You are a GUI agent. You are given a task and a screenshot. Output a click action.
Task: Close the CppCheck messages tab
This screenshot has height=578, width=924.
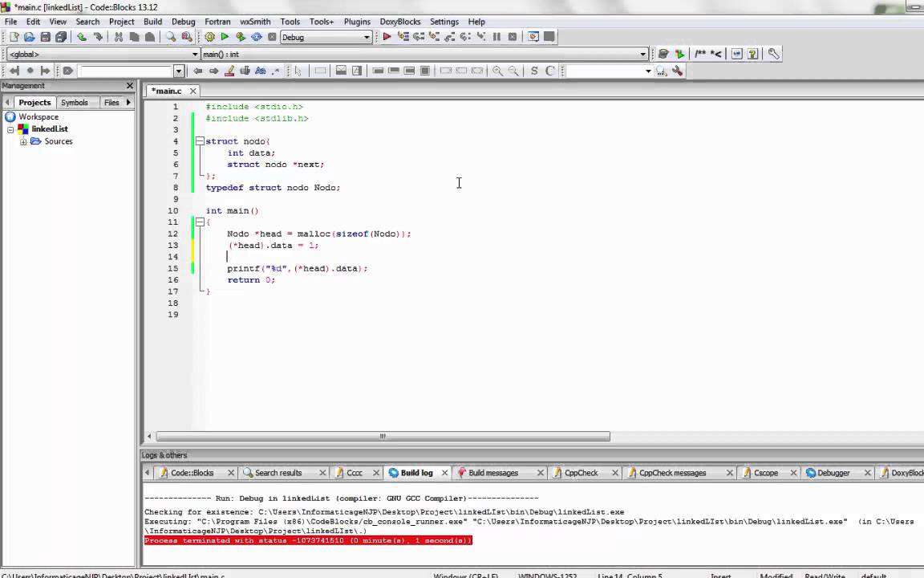[730, 473]
